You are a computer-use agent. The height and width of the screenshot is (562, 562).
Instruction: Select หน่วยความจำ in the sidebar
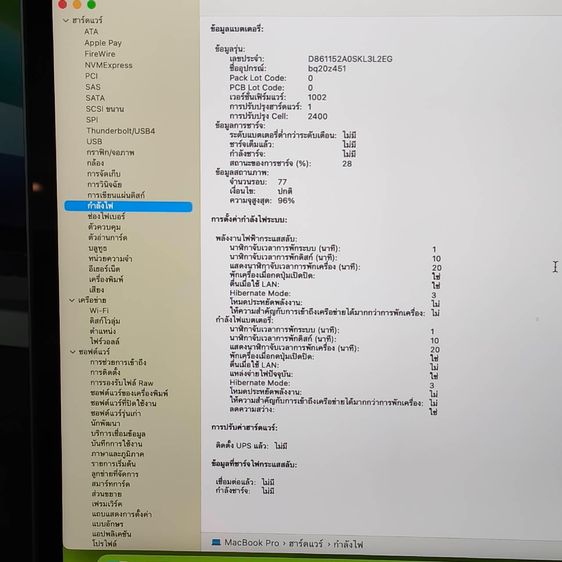click(110, 259)
